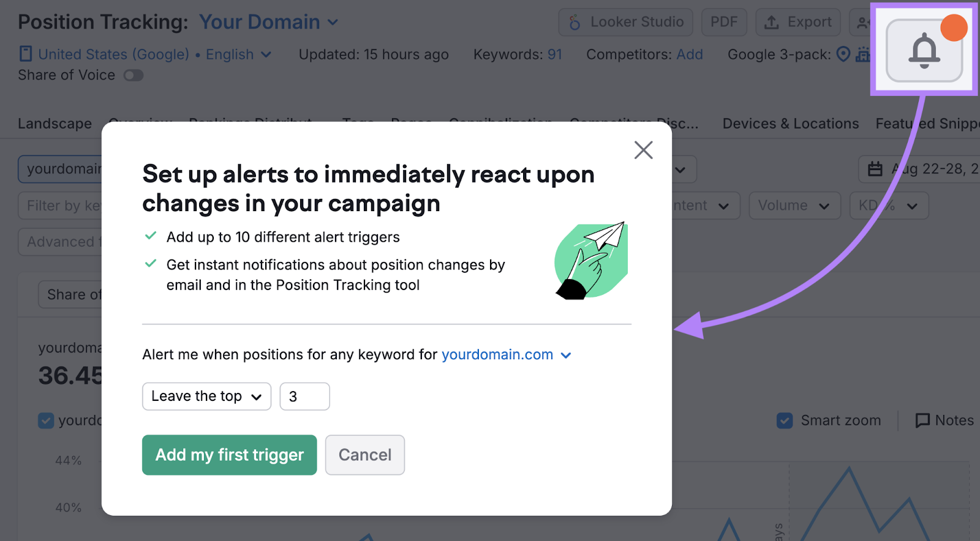Toggle yourdomain chart legend checkbox
The height and width of the screenshot is (541, 980).
(x=46, y=420)
